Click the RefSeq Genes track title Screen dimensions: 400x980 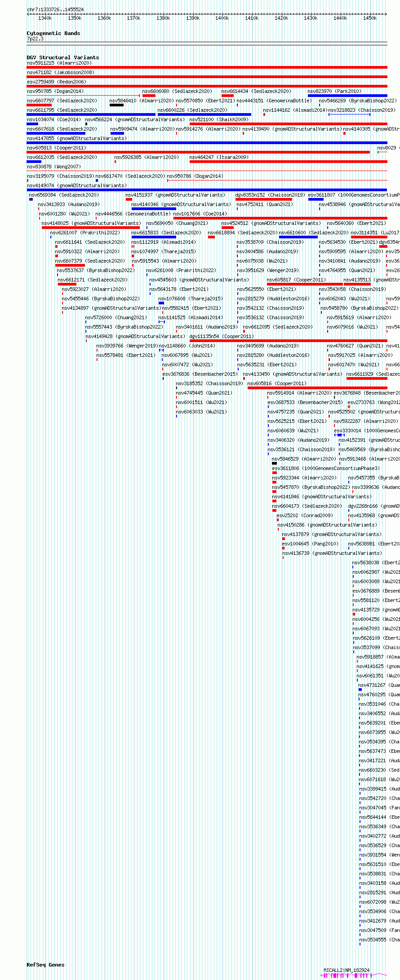[45, 965]
